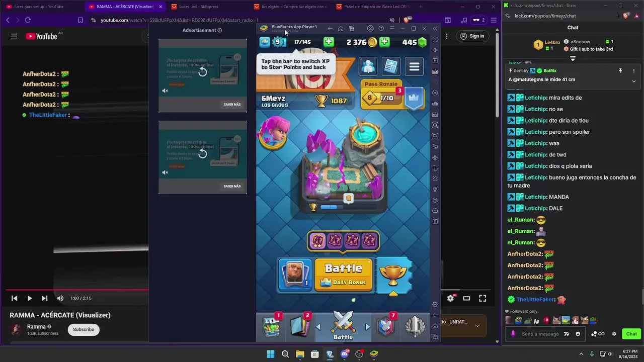Open the first mystery box slot with stars

317,241
